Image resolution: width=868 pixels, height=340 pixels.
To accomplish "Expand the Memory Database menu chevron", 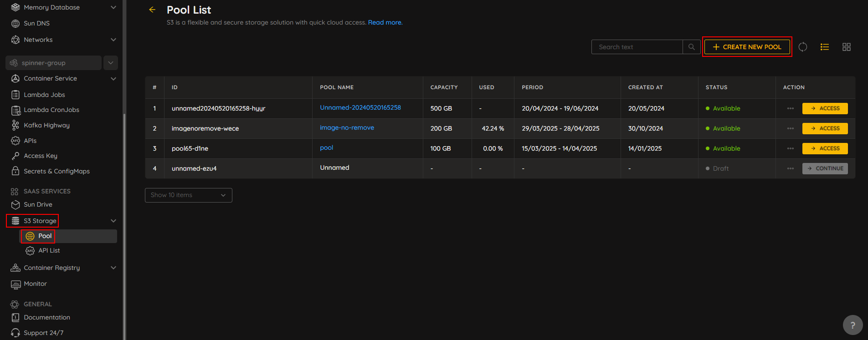I will tap(113, 7).
